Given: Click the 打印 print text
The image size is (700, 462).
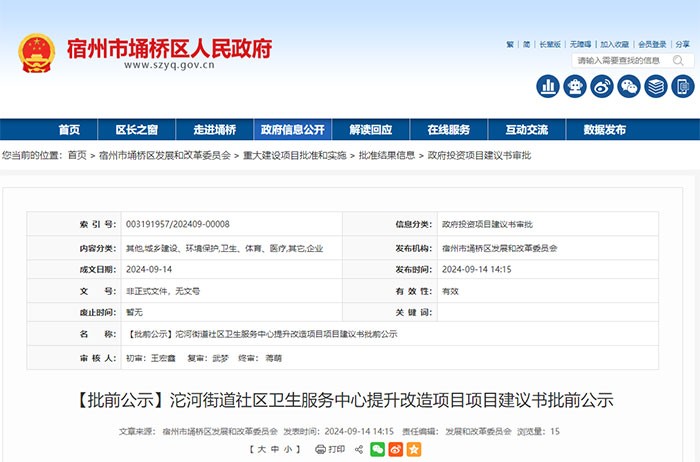Looking at the screenshot, I should click(x=337, y=450).
